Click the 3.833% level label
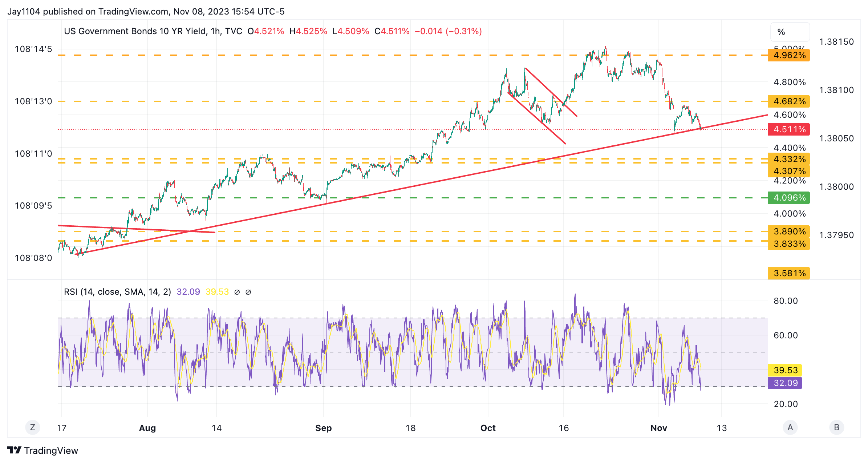Screen dimensions: 868x463 pos(789,243)
